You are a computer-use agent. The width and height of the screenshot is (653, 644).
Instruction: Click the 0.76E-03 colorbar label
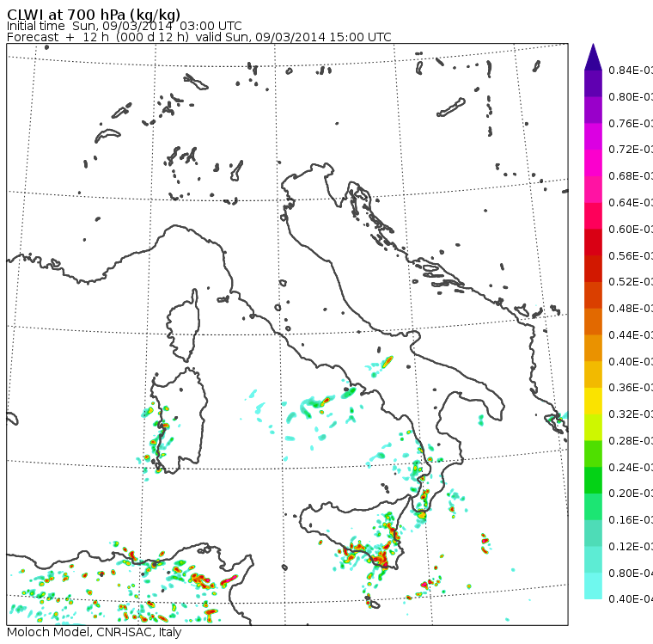tap(631, 123)
